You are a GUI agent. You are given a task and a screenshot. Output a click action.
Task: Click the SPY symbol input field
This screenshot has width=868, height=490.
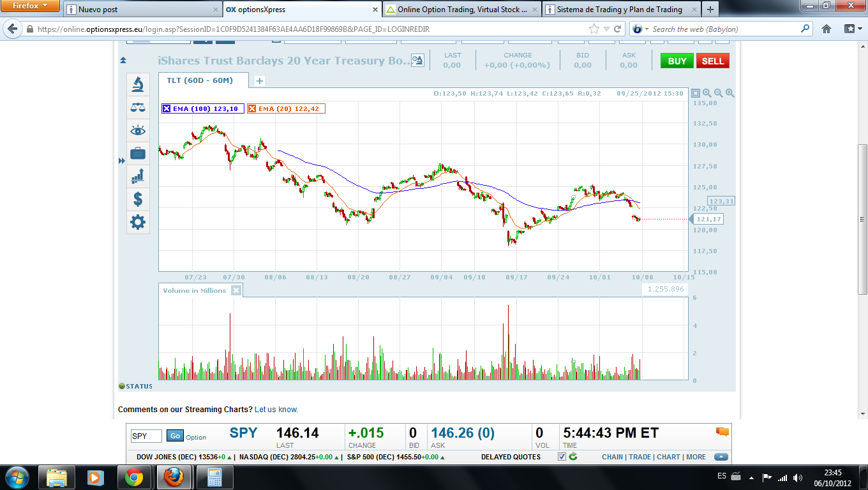(146, 436)
